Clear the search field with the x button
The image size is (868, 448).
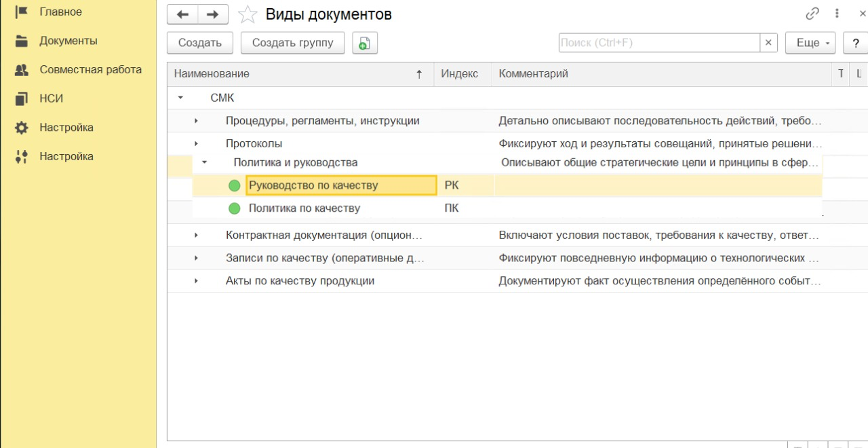coord(768,43)
